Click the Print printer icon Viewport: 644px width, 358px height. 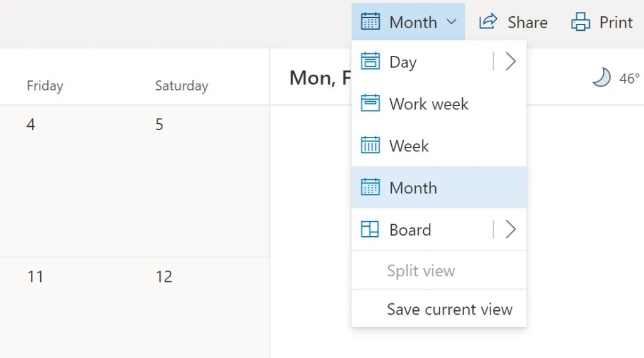point(580,22)
